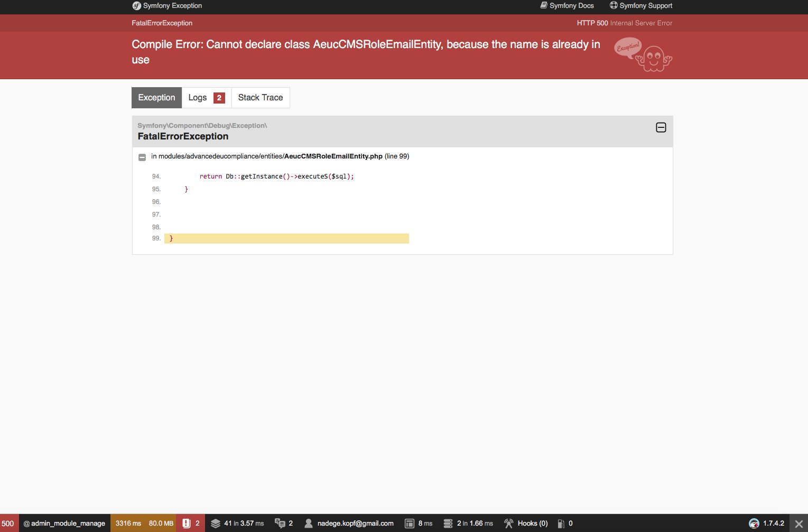
Task: Click the HTTP 500 Internal Server Error text
Action: pos(625,23)
